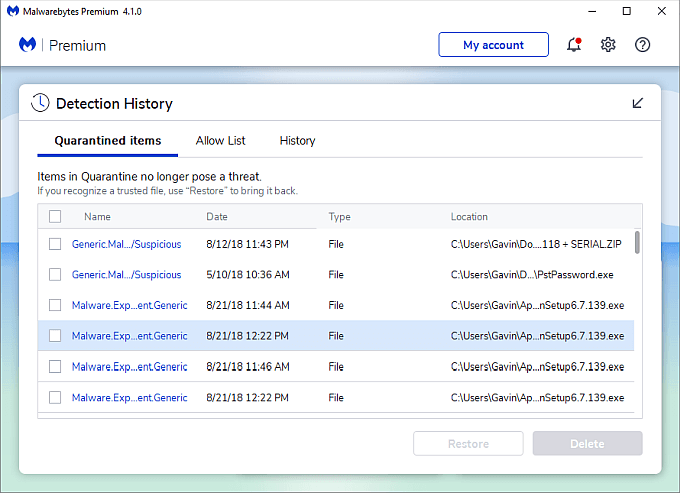Sort the list by the Date column header

click(x=217, y=216)
